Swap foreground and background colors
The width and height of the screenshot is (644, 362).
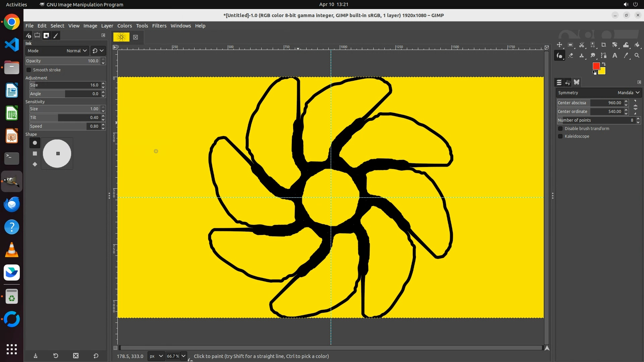[x=604, y=64]
